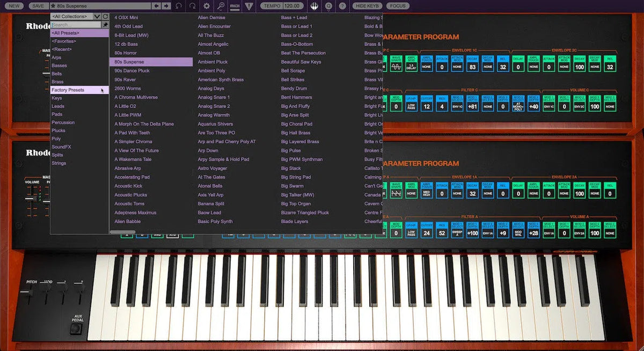
Task: Trigger the MIDI panic exclamation icon
Action: point(249,6)
